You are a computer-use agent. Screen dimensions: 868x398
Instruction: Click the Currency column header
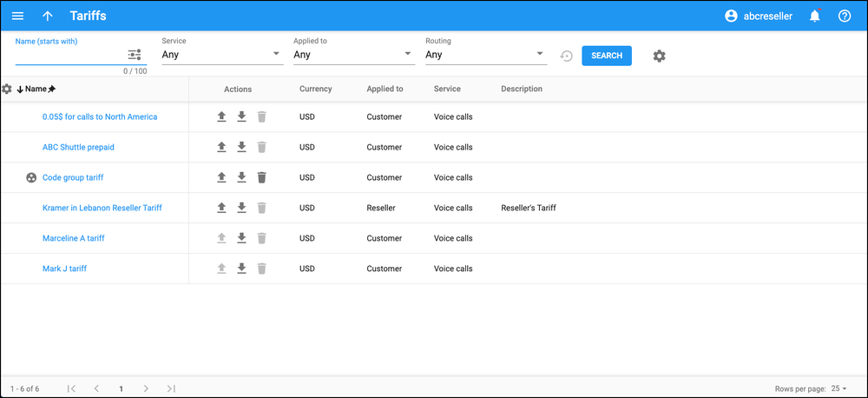point(316,89)
